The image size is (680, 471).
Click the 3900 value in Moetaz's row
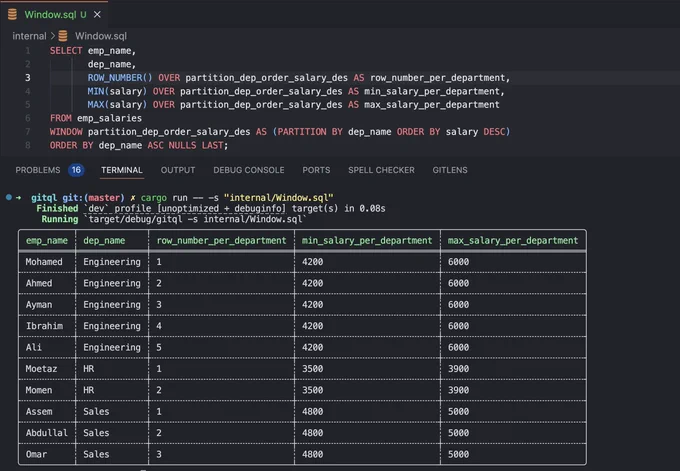(458, 369)
